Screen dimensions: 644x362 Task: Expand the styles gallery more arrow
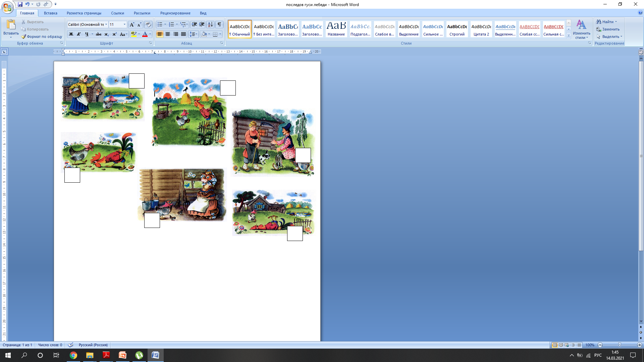[x=569, y=36]
